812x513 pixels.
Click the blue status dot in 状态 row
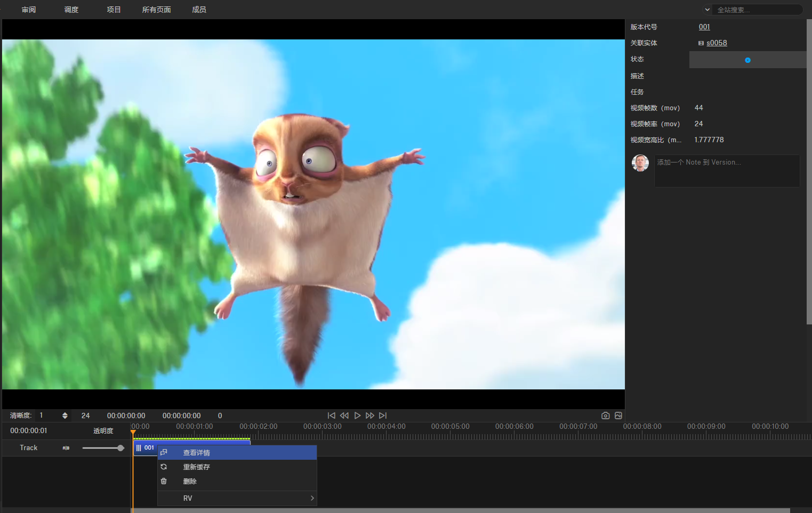747,60
